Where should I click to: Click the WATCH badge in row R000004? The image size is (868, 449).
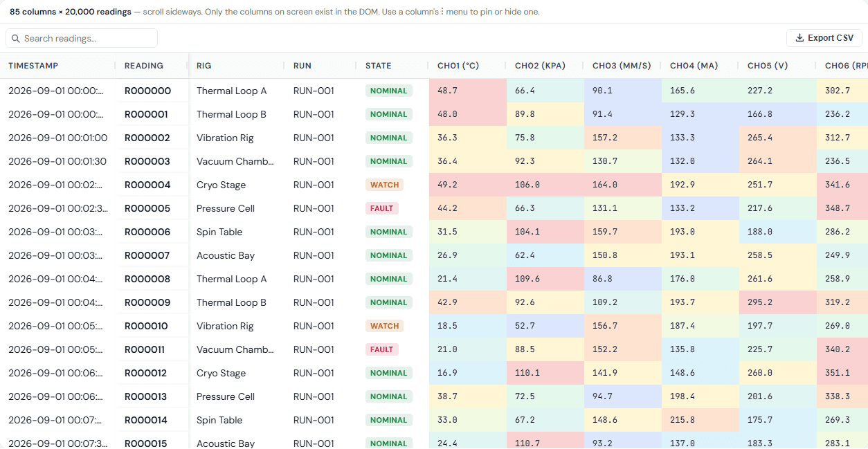pyautogui.click(x=385, y=185)
